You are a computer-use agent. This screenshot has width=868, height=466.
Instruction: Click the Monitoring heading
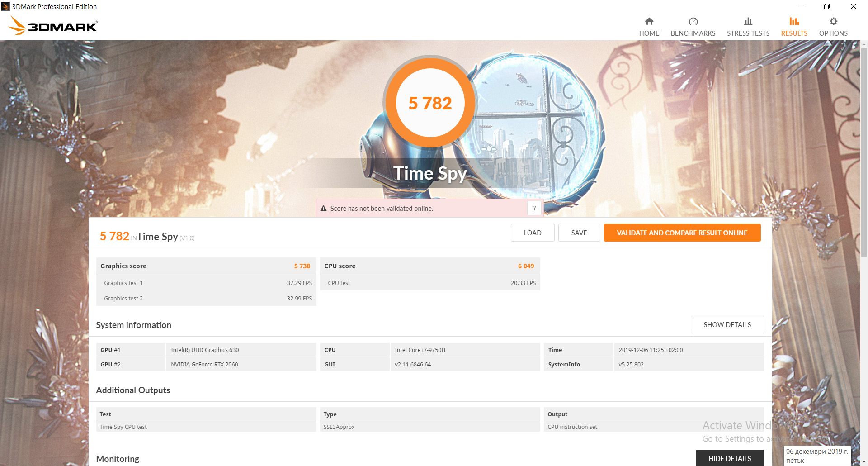118,459
